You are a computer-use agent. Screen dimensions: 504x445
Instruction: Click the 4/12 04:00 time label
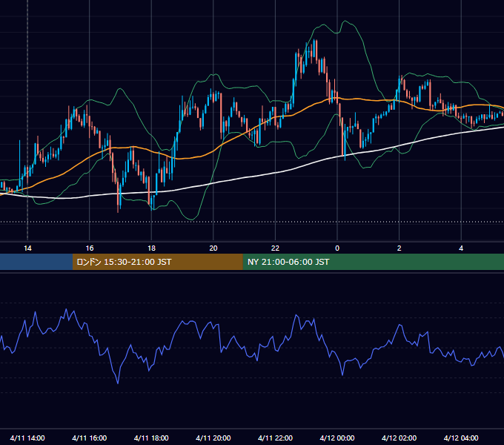461,438
